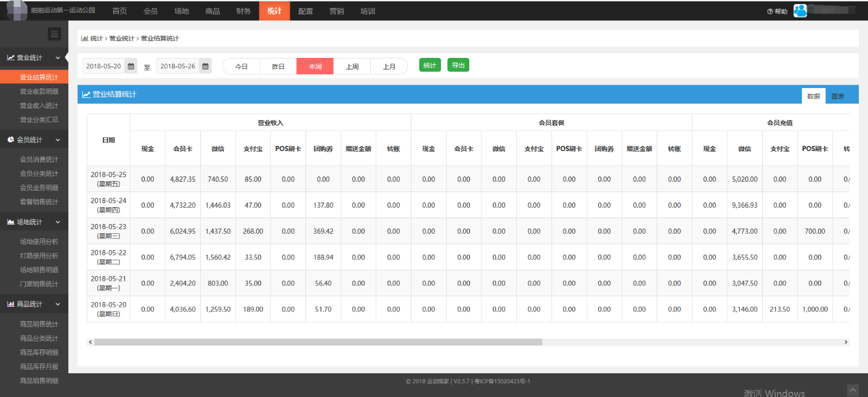Open the end date calendar icon
The width and height of the screenshot is (868, 397).
(205, 66)
